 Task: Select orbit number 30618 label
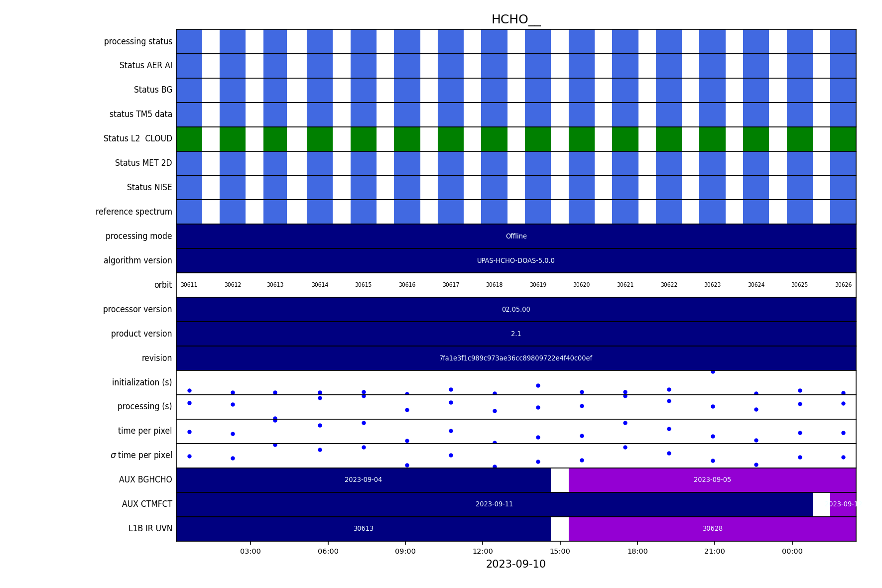pos(494,285)
